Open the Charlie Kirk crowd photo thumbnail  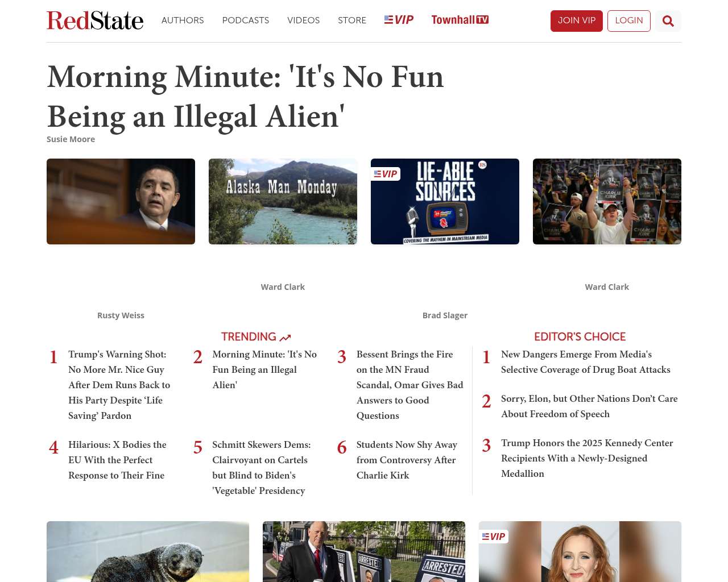tap(607, 201)
